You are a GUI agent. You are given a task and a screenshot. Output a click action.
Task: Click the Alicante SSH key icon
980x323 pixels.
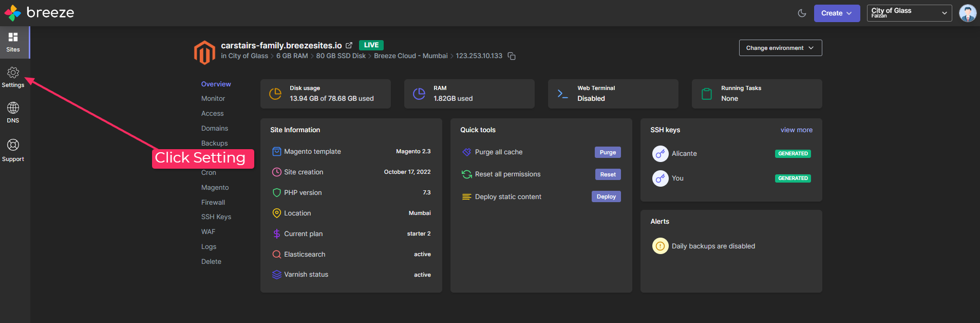coord(661,153)
